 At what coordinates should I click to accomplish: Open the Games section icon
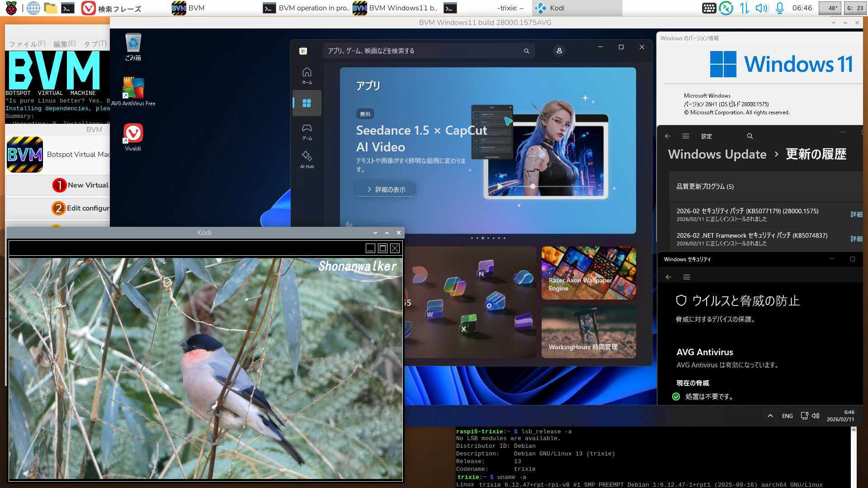point(307,131)
